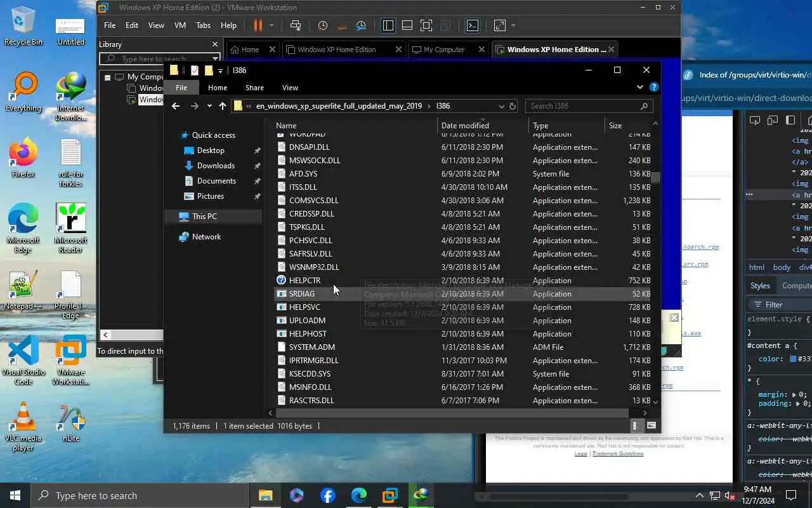Viewport: 812px width, 508px height.
Task: Click the DevTools inspect element picker icon
Action: point(754,120)
